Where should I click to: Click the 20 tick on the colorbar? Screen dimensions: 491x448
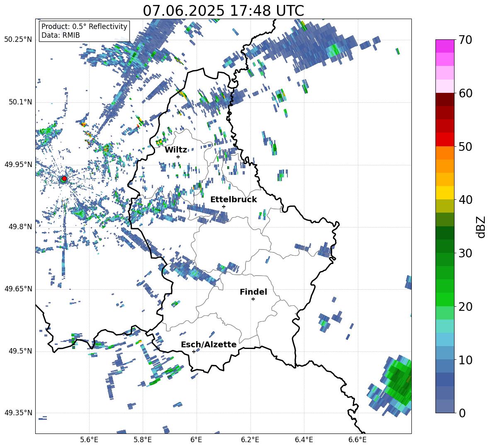465,307
